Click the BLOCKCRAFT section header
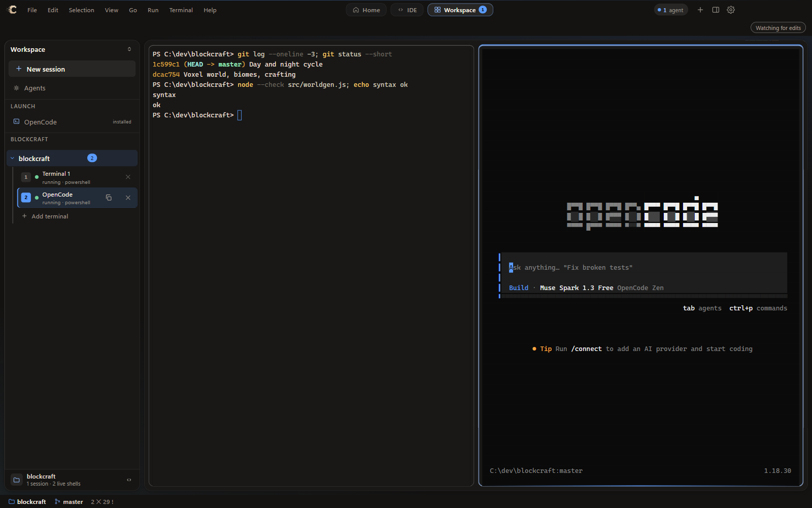This screenshot has width=812, height=508. click(29, 139)
